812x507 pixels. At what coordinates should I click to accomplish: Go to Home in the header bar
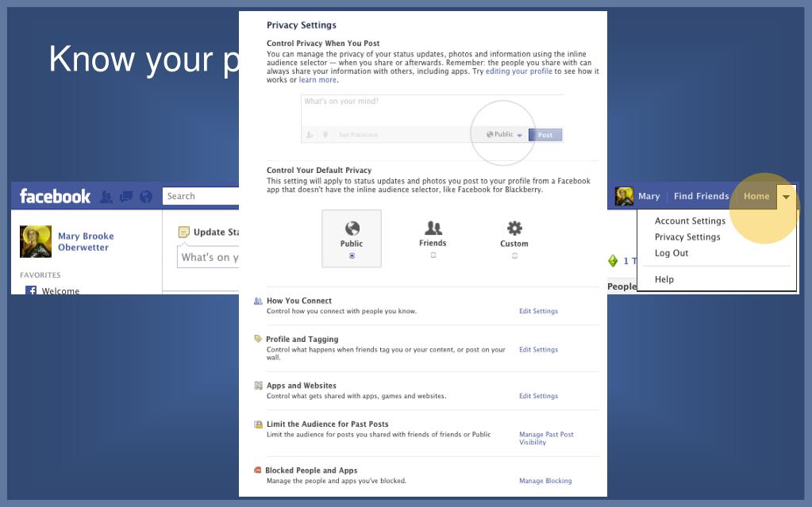756,196
